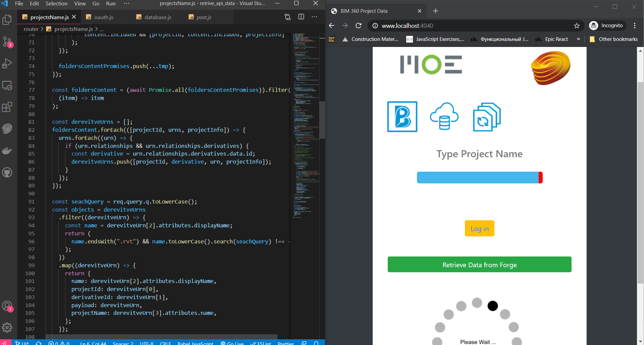Open the Run menu

pos(111,4)
